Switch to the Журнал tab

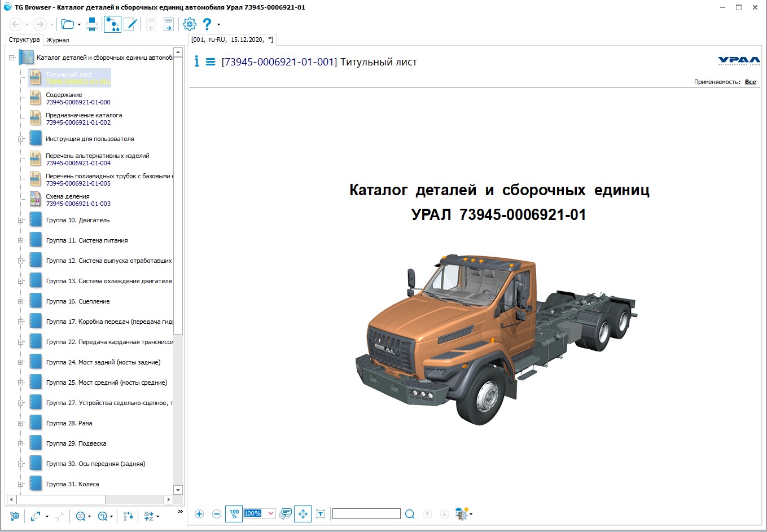pyautogui.click(x=58, y=40)
